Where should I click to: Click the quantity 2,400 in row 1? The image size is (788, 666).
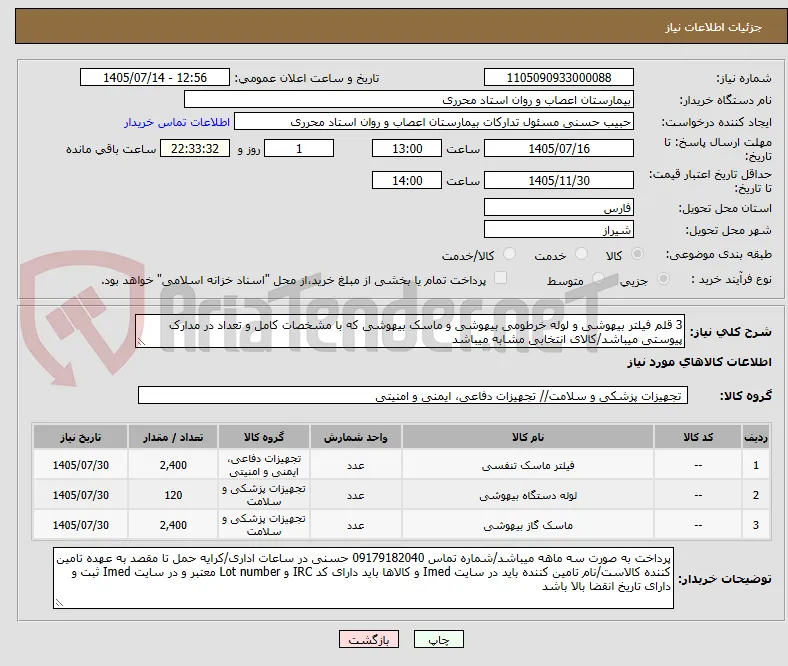click(x=173, y=465)
